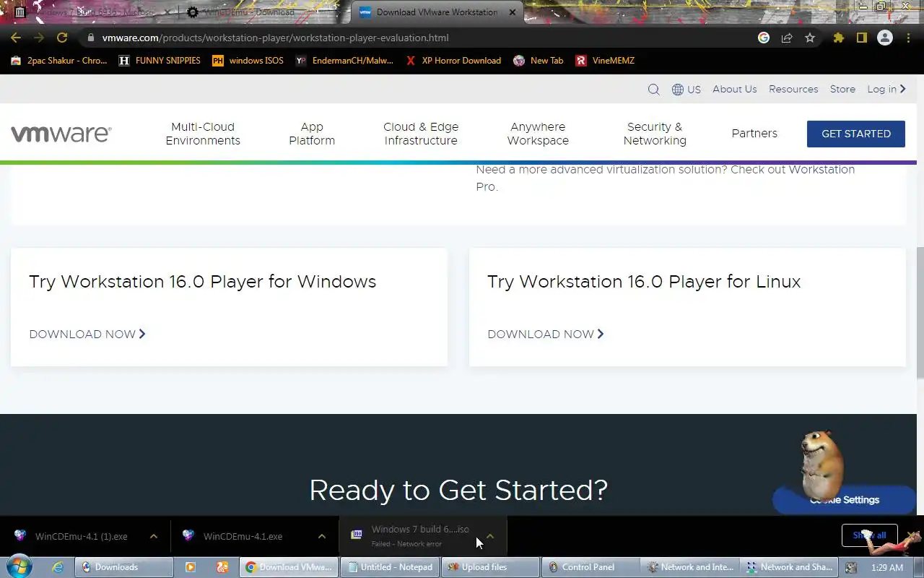Toggle the Chrome side panel
The height and width of the screenshot is (578, 924).
click(x=861, y=38)
